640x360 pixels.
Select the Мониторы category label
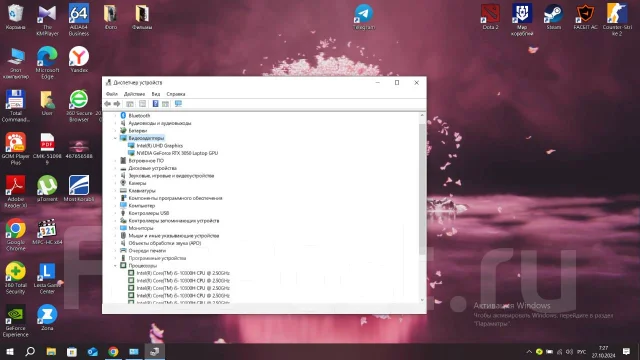[x=141, y=228]
